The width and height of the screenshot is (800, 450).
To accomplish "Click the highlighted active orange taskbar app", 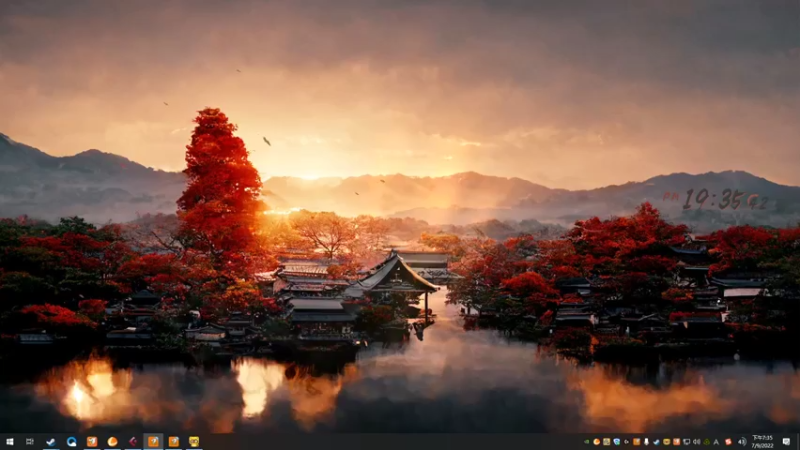I will (153, 442).
